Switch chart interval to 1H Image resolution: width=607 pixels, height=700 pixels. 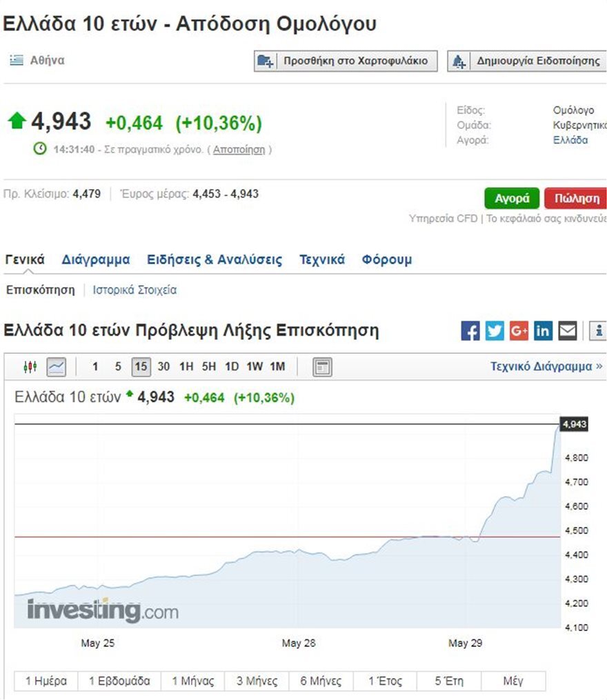(x=186, y=367)
